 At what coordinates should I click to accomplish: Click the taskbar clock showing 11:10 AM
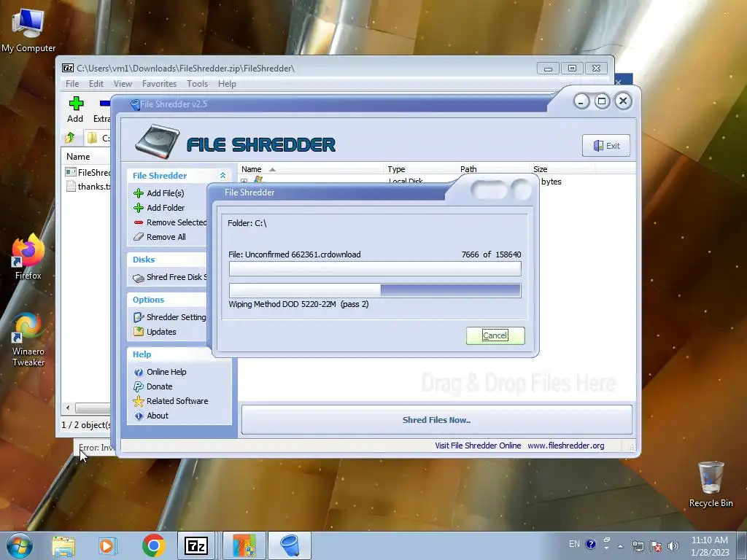pyautogui.click(x=710, y=545)
